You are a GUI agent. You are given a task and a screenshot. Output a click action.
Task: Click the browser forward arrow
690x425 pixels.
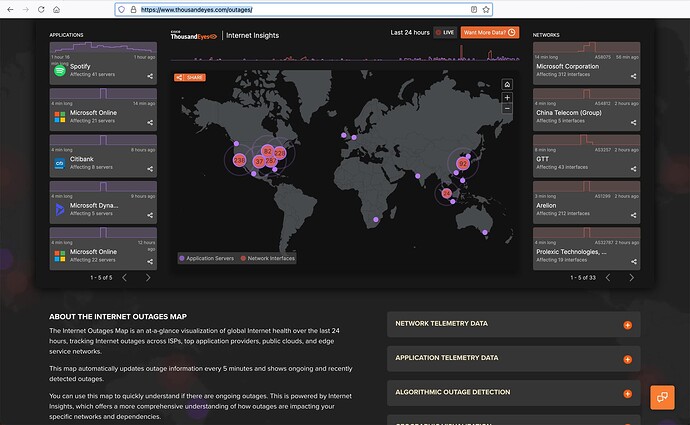coord(26,9)
